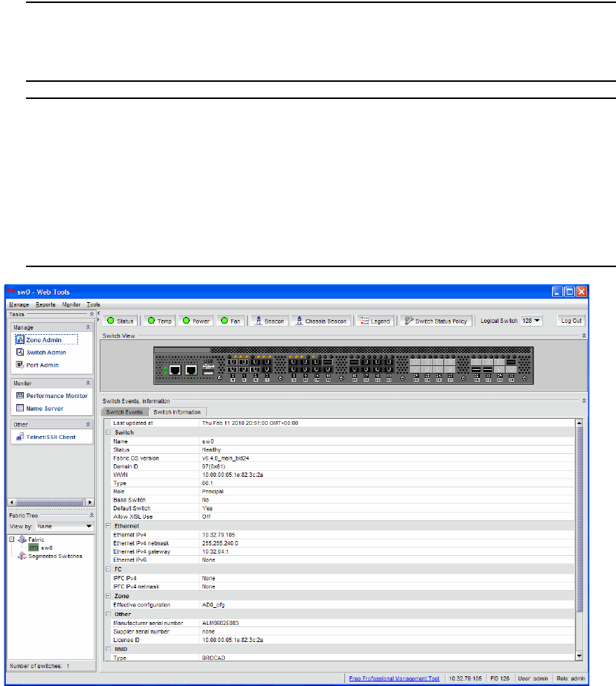Screen dimensions: 616x686
Task: Select Effective configuration AD0_cfg
Action: click(x=213, y=605)
